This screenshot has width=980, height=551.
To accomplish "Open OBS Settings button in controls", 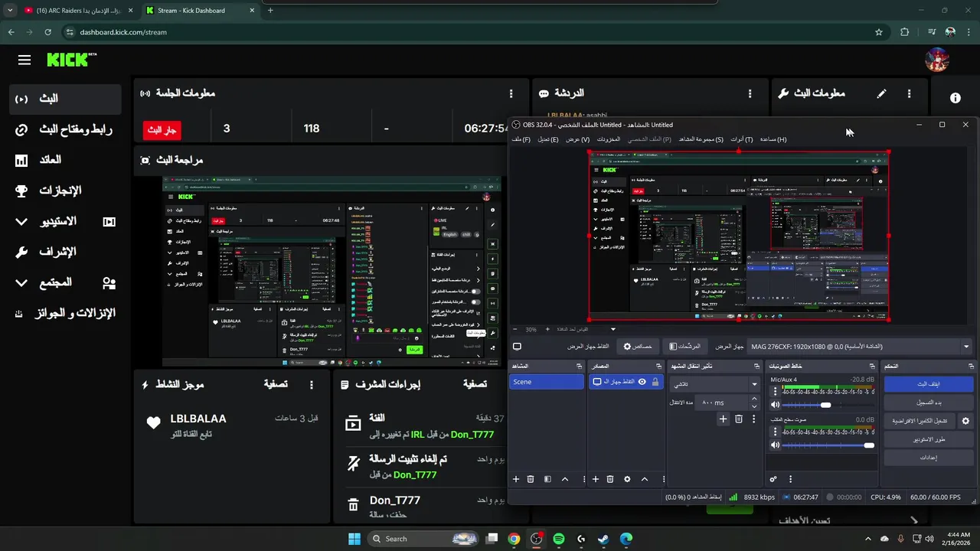I will coord(929,458).
